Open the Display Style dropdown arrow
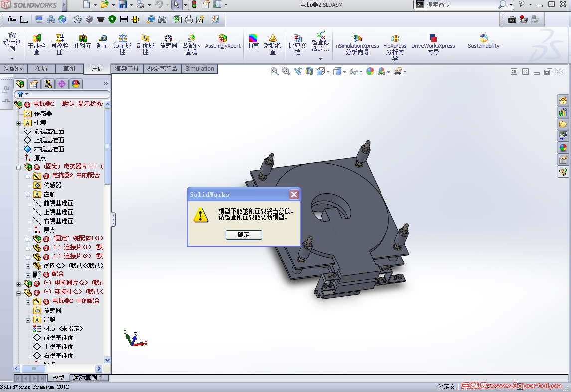Viewport: 571px width, 392px height. tap(344, 71)
